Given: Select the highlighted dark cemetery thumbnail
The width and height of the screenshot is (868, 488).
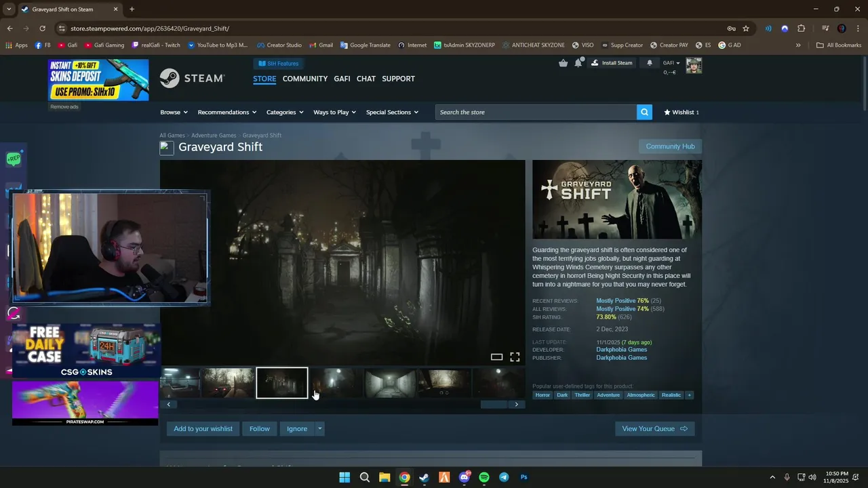Looking at the screenshot, I should click(282, 383).
